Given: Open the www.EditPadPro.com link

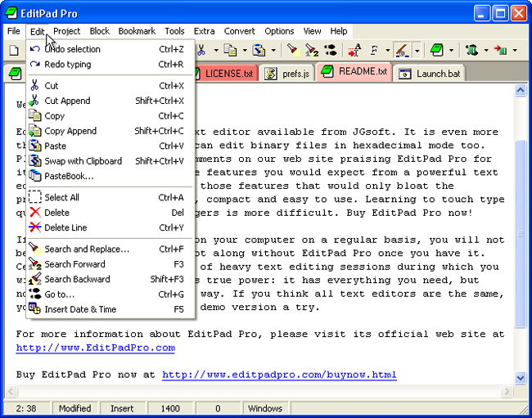Looking at the screenshot, I should 95,348.
